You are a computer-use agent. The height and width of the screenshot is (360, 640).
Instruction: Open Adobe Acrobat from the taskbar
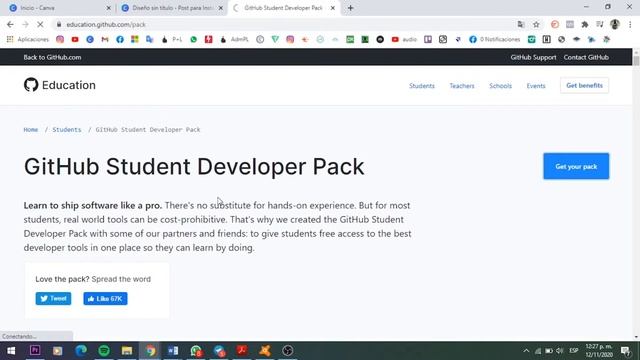242,351
